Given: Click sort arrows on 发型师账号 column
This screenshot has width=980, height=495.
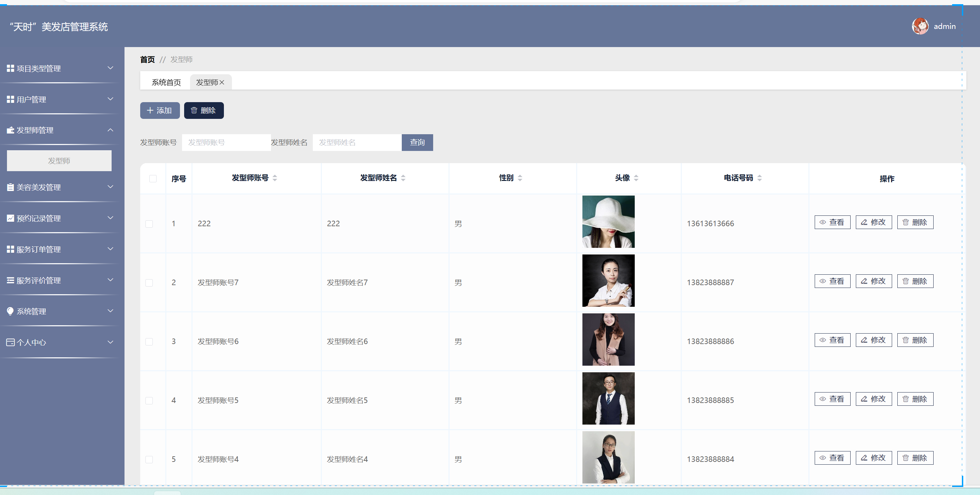Looking at the screenshot, I should [275, 178].
